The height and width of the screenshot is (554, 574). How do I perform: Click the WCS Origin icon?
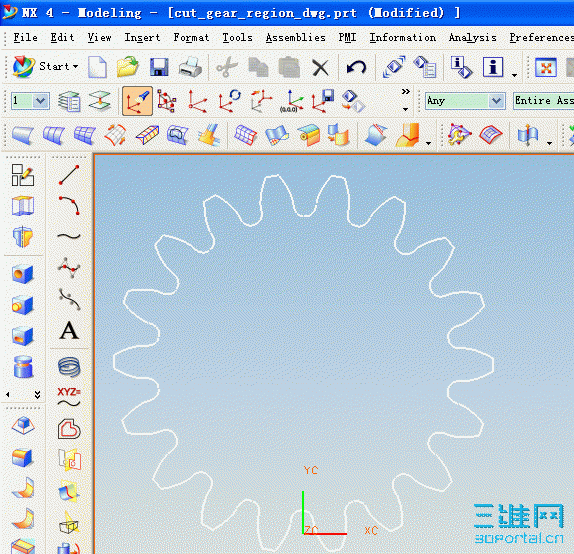pyautogui.click(x=197, y=101)
